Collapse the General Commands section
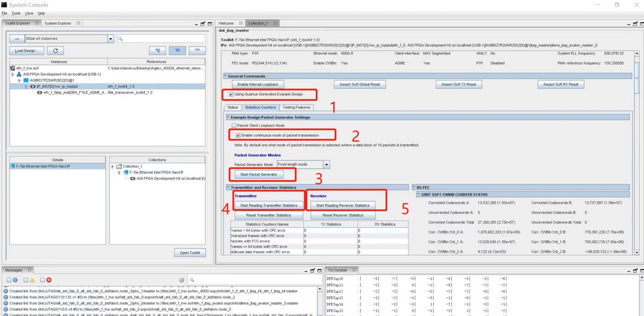 (226, 76)
